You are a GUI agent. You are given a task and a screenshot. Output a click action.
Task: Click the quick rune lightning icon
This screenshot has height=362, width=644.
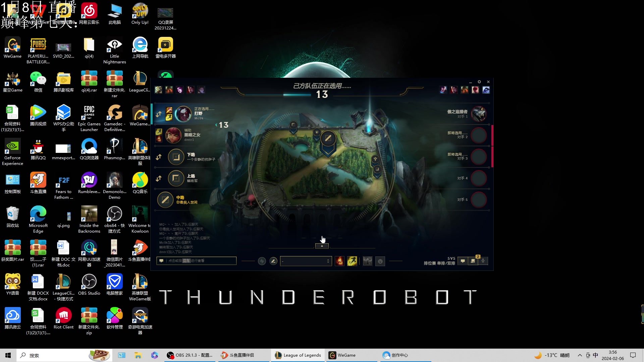(262, 261)
